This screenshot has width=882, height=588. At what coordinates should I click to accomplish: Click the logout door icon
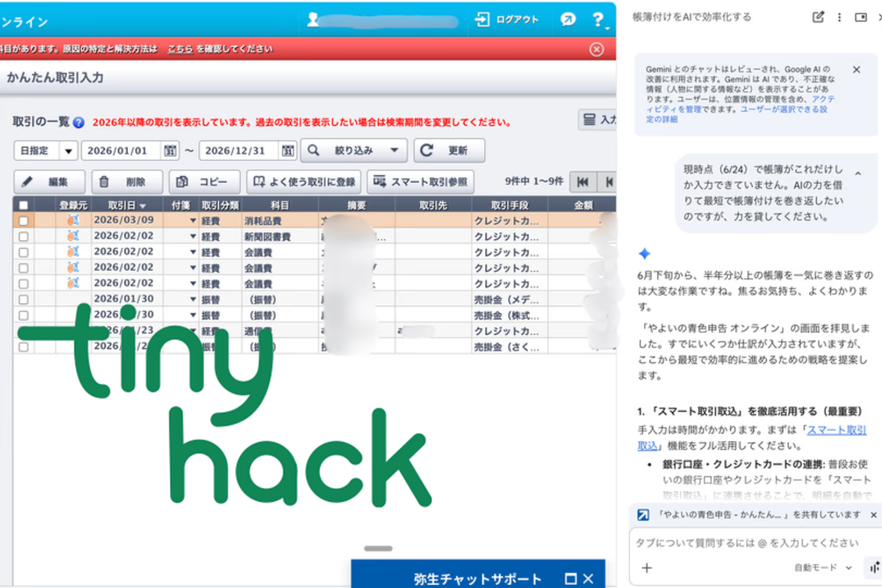pos(482,19)
